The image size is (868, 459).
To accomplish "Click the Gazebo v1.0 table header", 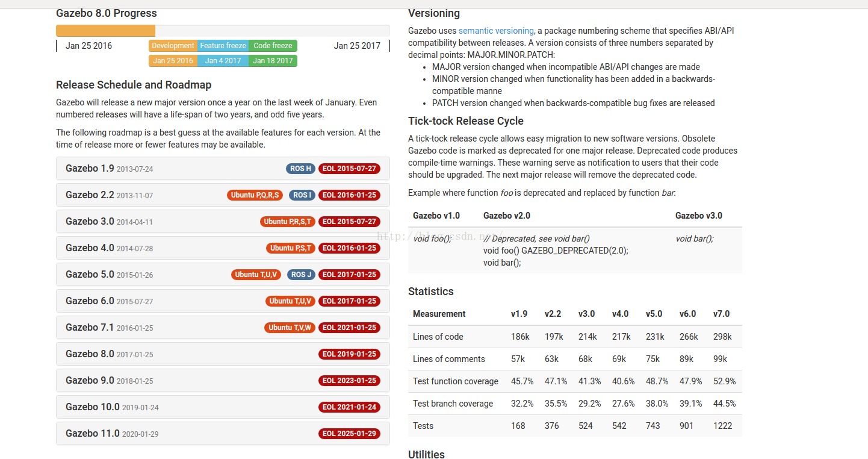I will coord(436,216).
